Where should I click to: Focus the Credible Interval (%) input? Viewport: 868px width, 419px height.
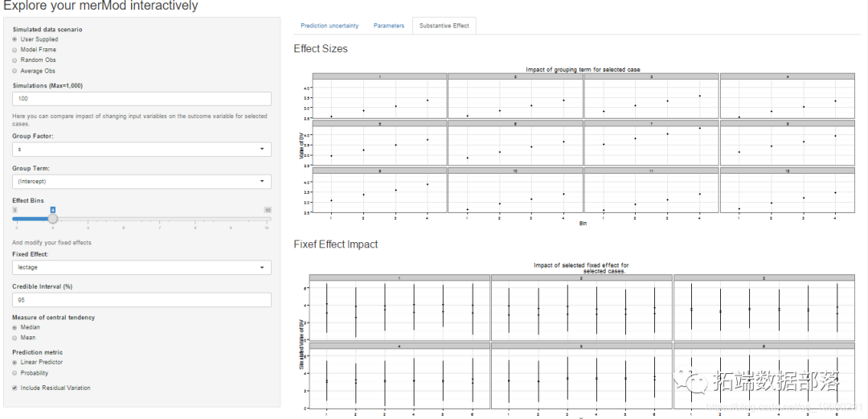(141, 300)
